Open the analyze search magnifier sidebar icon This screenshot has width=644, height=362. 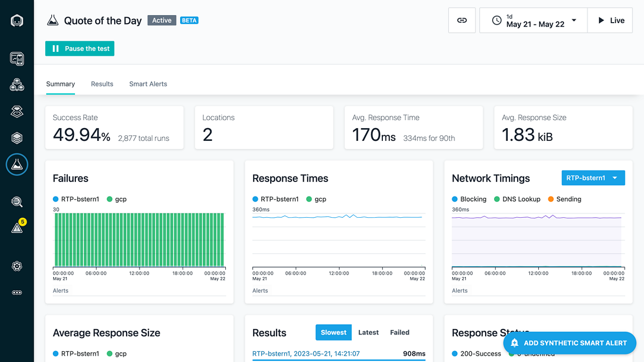click(x=17, y=202)
